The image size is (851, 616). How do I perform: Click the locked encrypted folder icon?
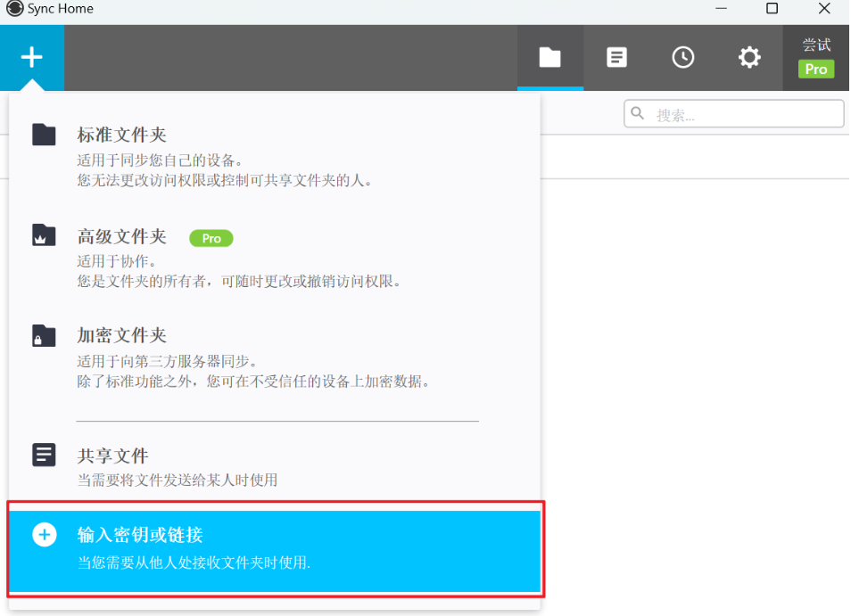coord(44,336)
